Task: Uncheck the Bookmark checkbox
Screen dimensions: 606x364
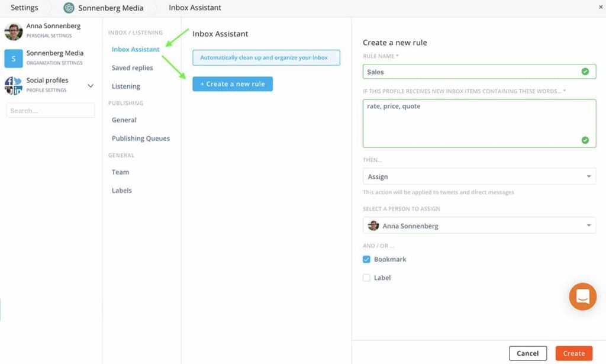Action: (367, 259)
